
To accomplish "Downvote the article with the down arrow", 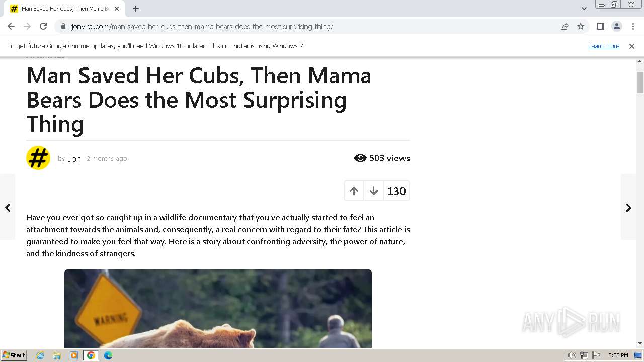I will coord(373,191).
